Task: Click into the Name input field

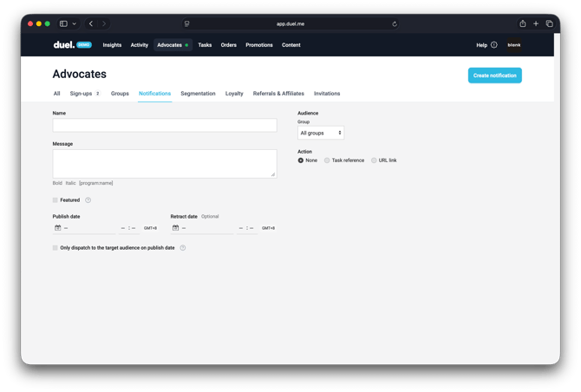Action: tap(165, 126)
